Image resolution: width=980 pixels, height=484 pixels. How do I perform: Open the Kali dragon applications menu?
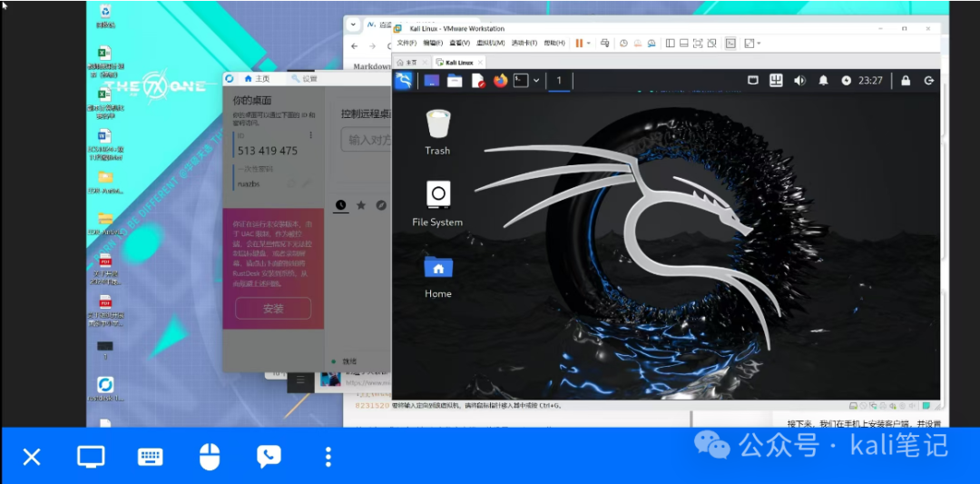(404, 81)
